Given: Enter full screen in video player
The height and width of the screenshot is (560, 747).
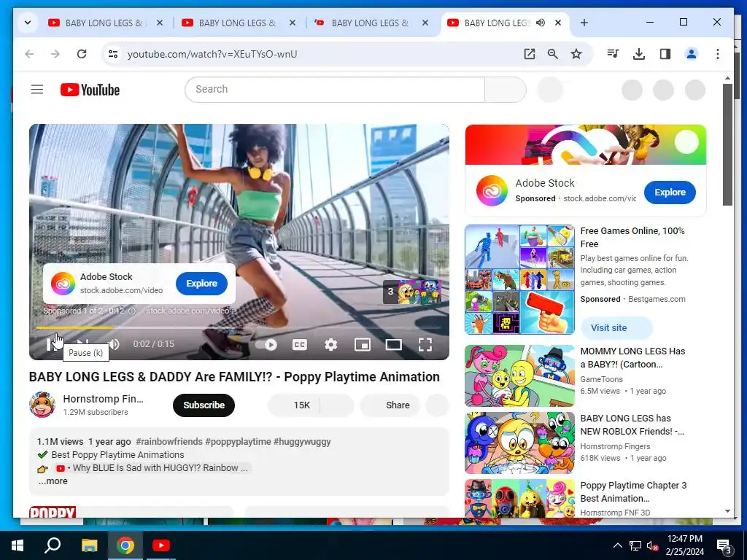Looking at the screenshot, I should pyautogui.click(x=425, y=344).
